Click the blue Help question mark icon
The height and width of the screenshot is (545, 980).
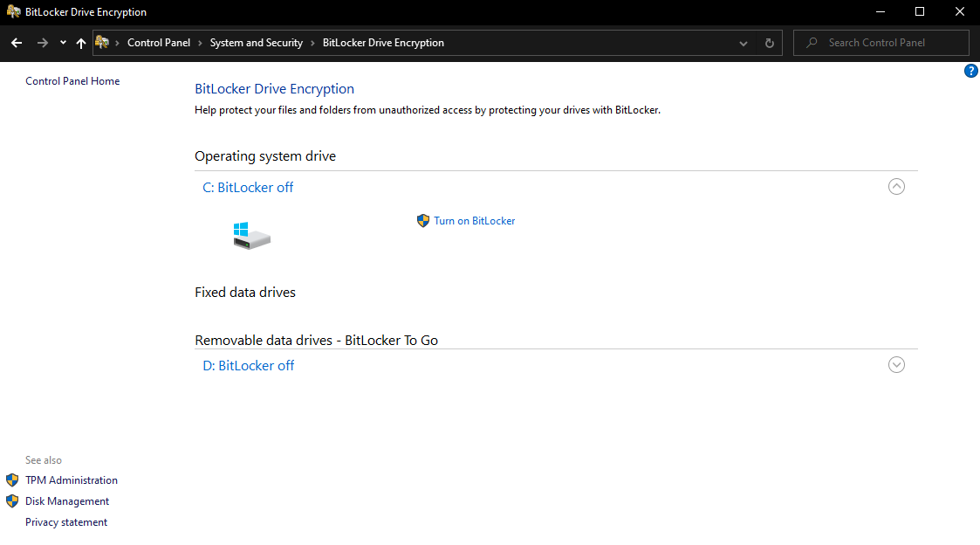(x=970, y=71)
